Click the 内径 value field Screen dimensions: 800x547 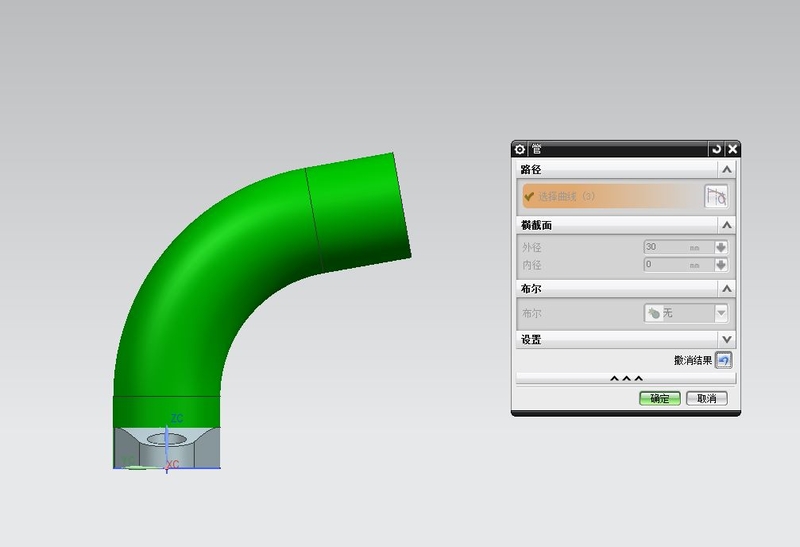[x=679, y=265]
